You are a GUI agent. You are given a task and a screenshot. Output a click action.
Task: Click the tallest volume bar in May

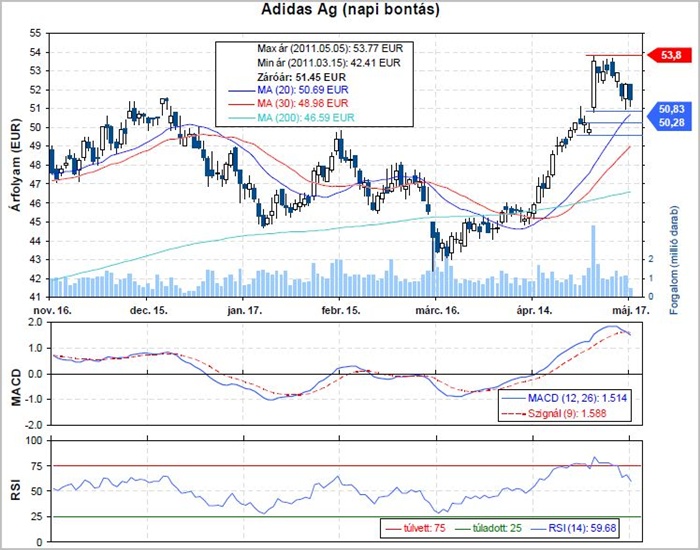593,261
